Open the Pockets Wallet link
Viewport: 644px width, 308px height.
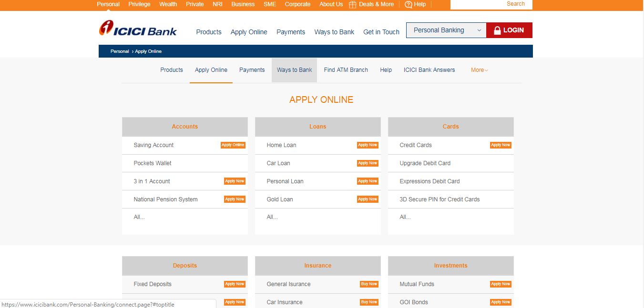coord(153,163)
